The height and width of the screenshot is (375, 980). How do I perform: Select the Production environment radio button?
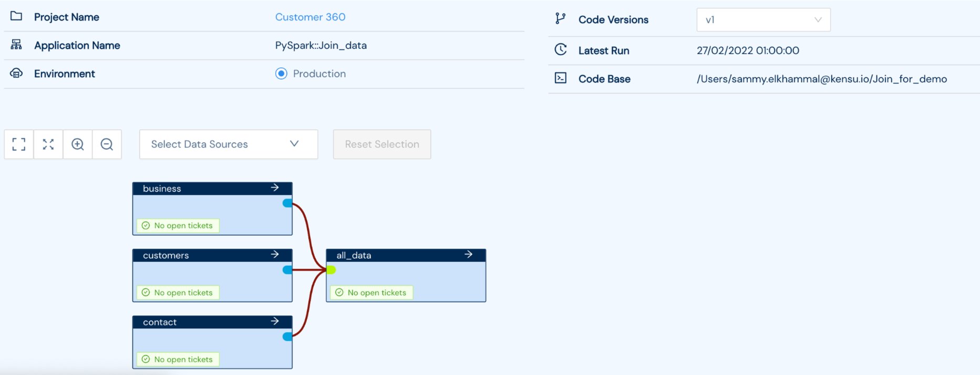[x=282, y=74]
